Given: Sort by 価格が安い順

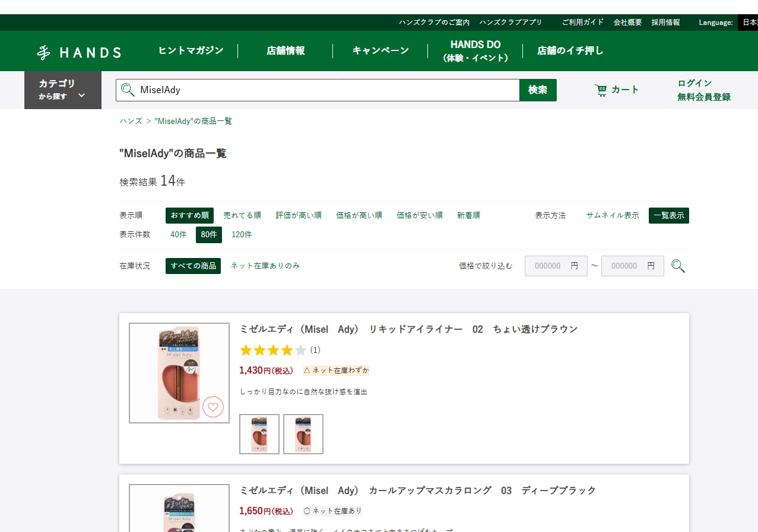Looking at the screenshot, I should (420, 215).
